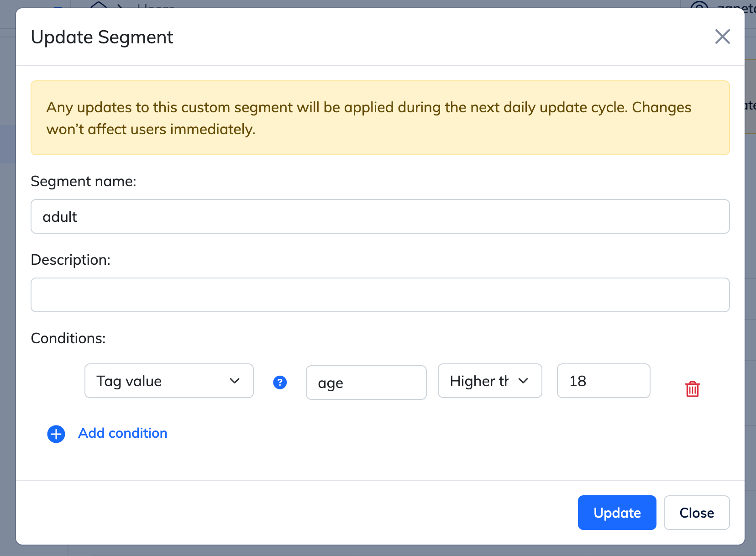
Task: Click the Update Segment dialog title
Action: click(102, 37)
